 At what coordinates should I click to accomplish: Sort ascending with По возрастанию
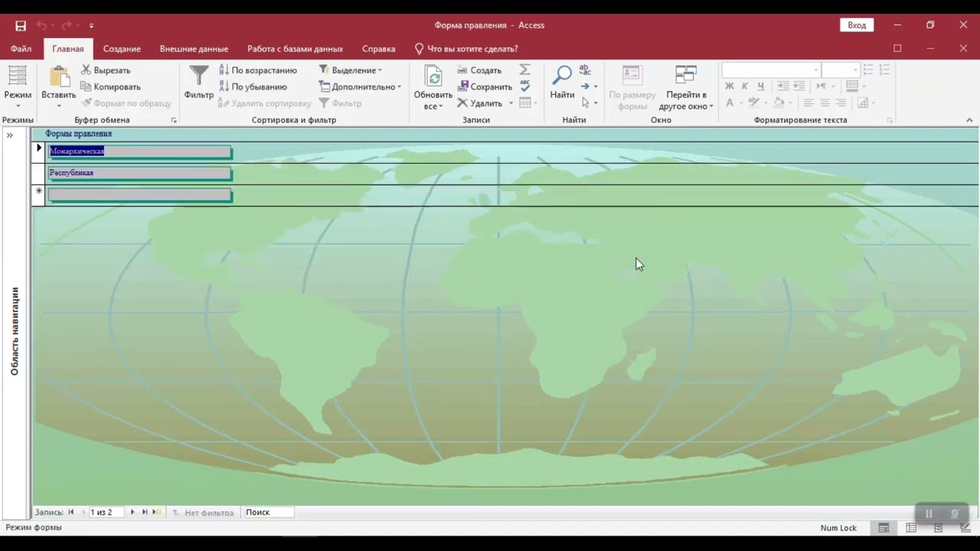[x=257, y=70]
